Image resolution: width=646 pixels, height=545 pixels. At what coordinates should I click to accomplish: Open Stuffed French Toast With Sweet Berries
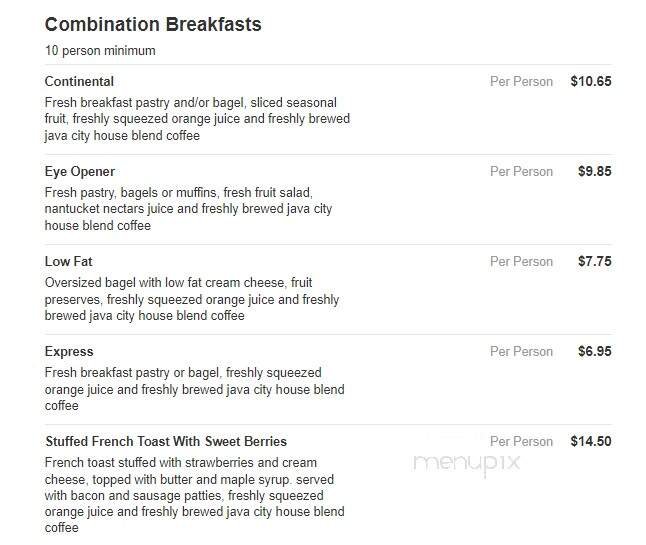(x=166, y=442)
